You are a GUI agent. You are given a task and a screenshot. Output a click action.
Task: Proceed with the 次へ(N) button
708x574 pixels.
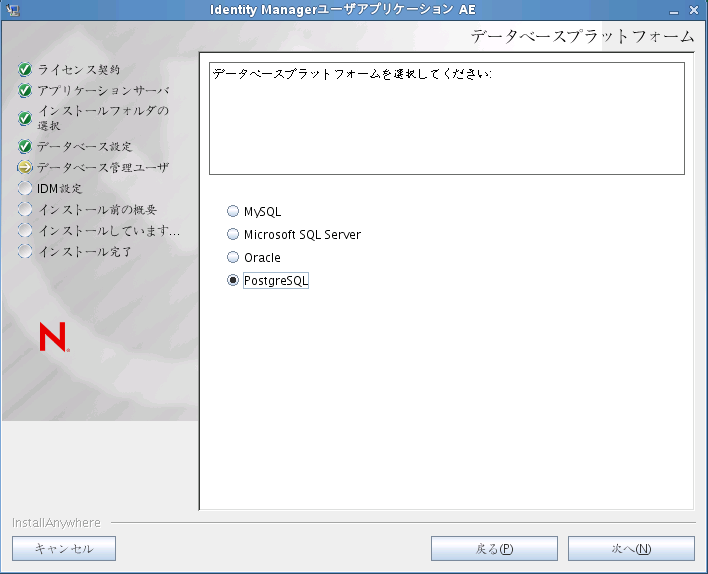[631, 549]
